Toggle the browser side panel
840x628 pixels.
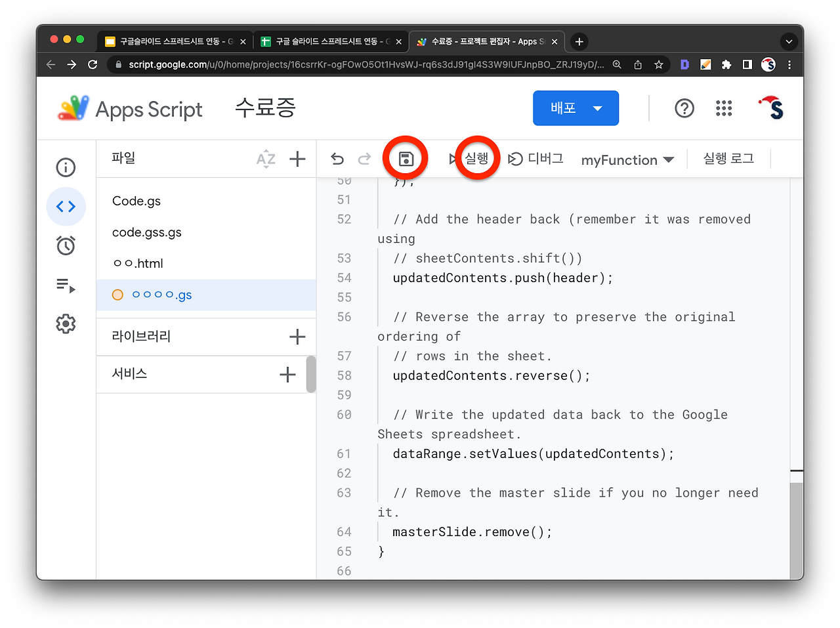pos(747,64)
